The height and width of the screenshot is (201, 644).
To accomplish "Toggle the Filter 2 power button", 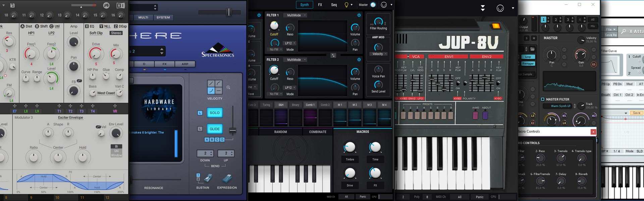I will (x=359, y=60).
